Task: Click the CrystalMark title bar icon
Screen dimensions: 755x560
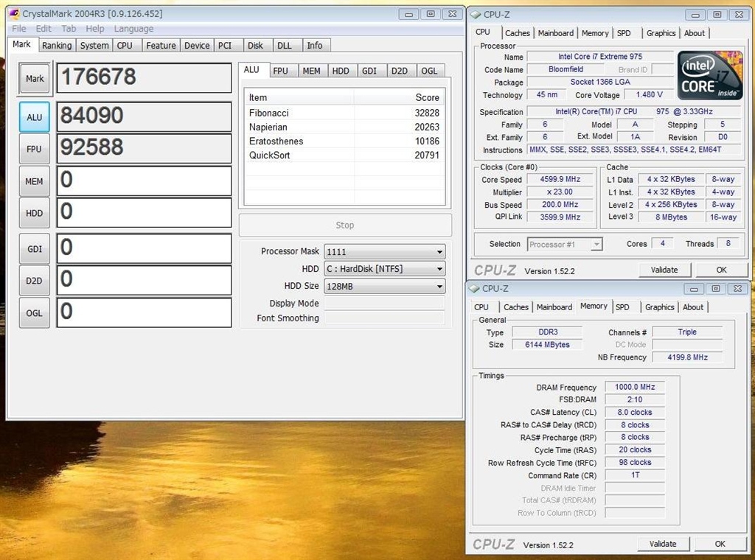Action: [x=15, y=14]
